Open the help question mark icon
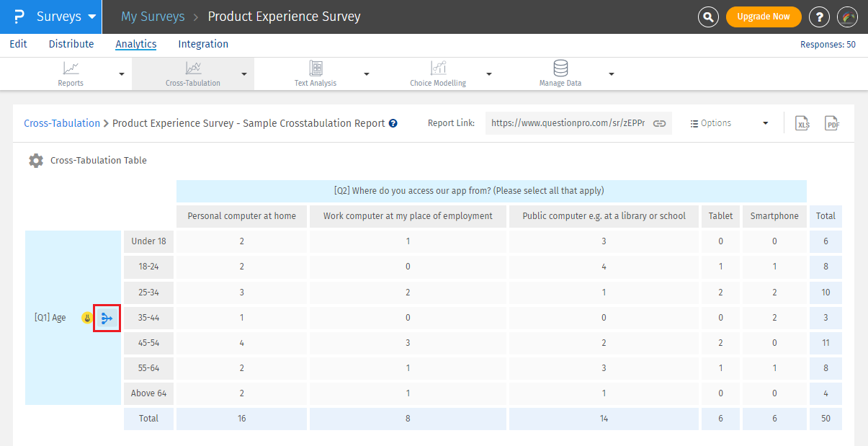This screenshot has width=868, height=446. point(819,16)
